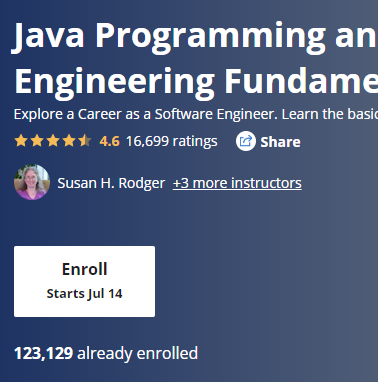Screen dimensions: 378x382
Task: Click the Enroll Starts Jul 14 button
Action: click(84, 281)
